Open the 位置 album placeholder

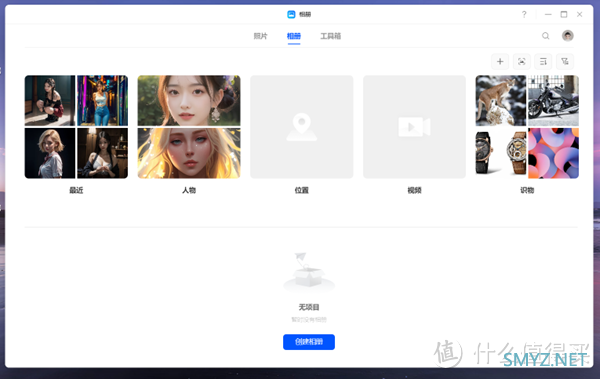pos(302,127)
